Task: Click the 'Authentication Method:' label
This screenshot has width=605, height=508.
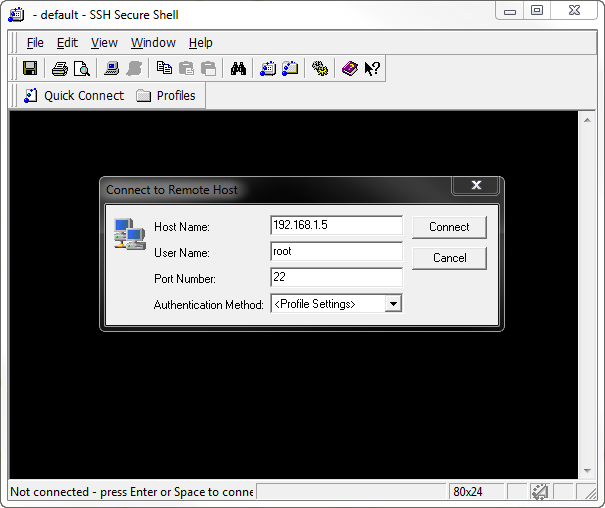Action: point(209,305)
